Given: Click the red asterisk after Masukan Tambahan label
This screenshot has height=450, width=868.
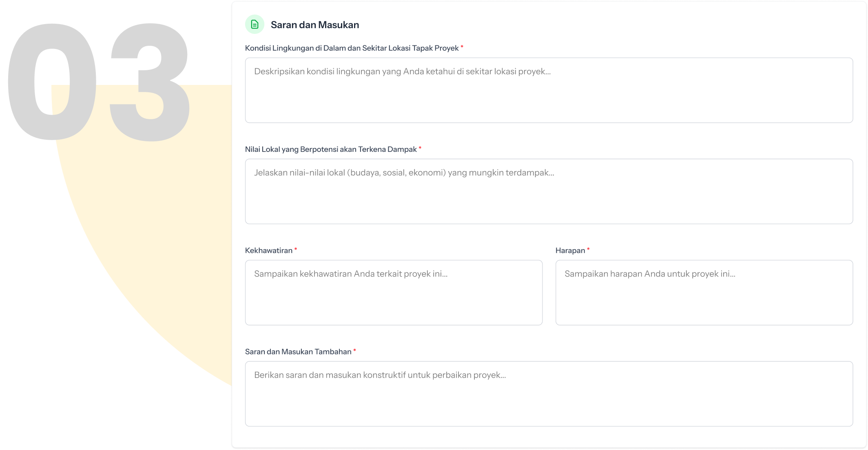Looking at the screenshot, I should [354, 350].
